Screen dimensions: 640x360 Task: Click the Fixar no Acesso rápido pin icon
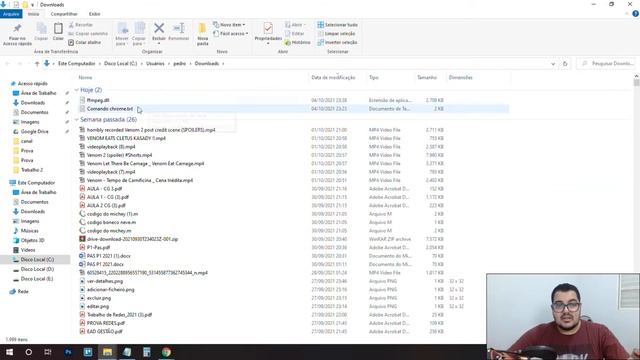[17, 28]
